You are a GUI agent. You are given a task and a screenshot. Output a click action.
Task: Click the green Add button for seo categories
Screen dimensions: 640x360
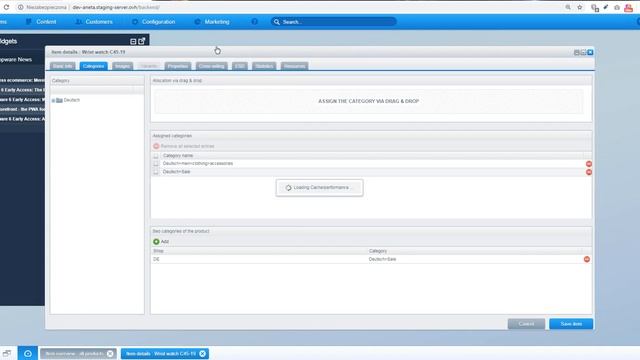click(x=161, y=242)
